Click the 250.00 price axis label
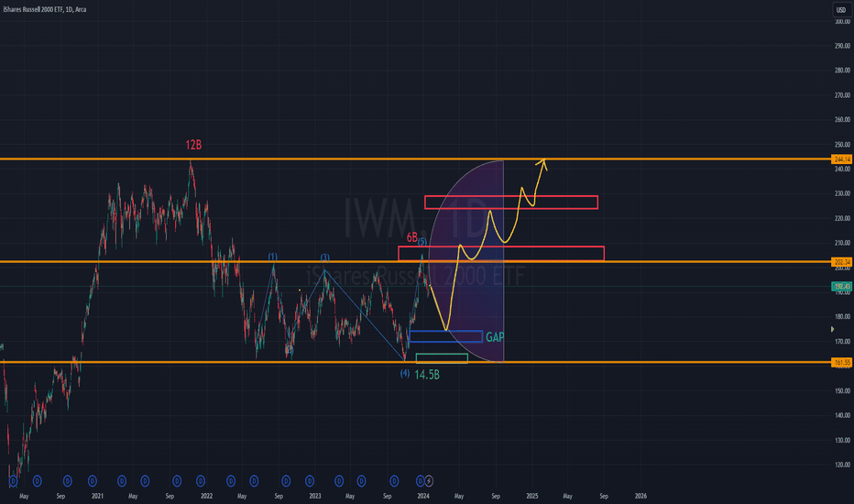Screen dimensions: 854x504 [x=842, y=145]
